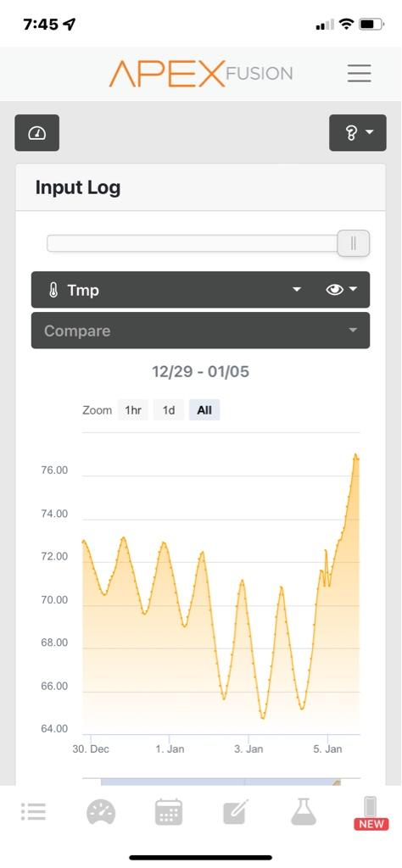
Task: Open the calendar icon in the bottom bar
Action: pos(168,812)
